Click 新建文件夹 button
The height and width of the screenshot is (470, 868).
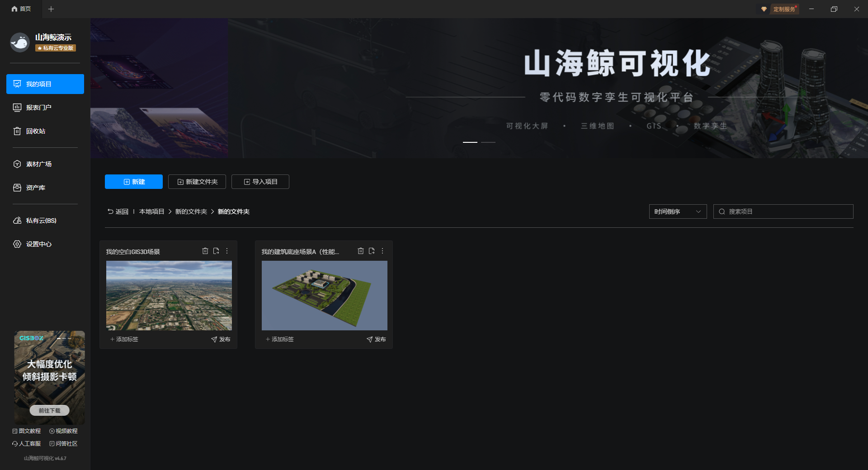[x=197, y=182]
